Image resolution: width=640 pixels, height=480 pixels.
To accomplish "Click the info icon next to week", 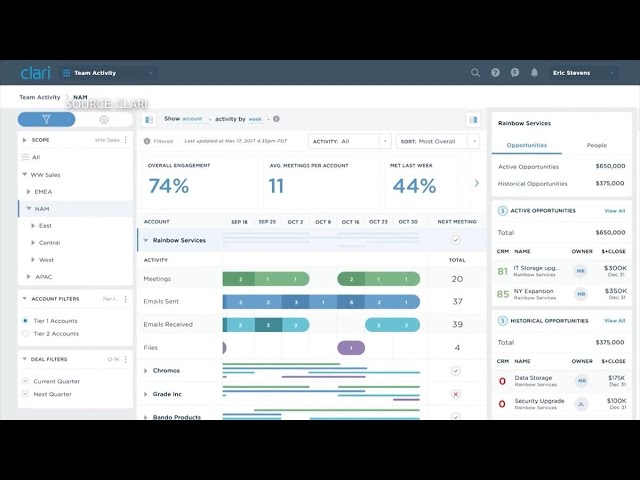I will coord(276,119).
